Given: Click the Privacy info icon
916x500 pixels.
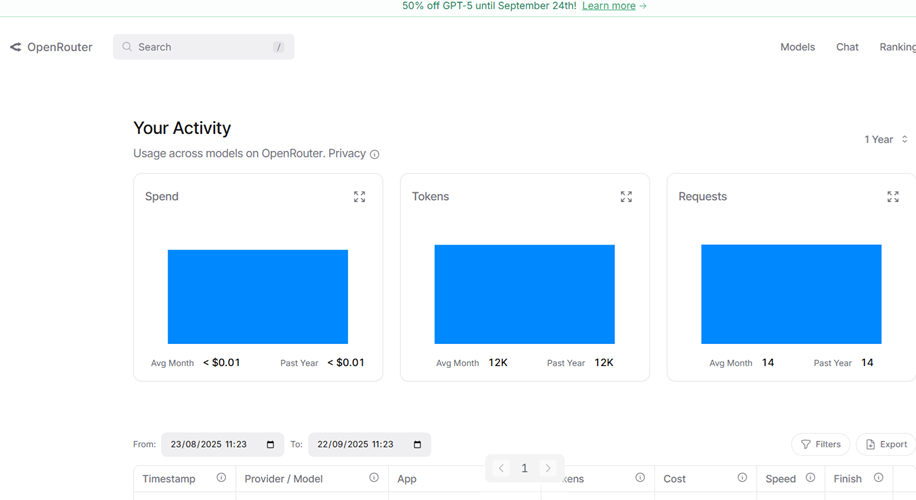Looking at the screenshot, I should pos(375,155).
